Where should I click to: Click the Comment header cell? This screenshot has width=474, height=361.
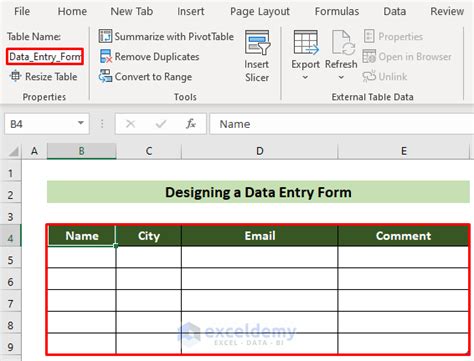coord(403,236)
